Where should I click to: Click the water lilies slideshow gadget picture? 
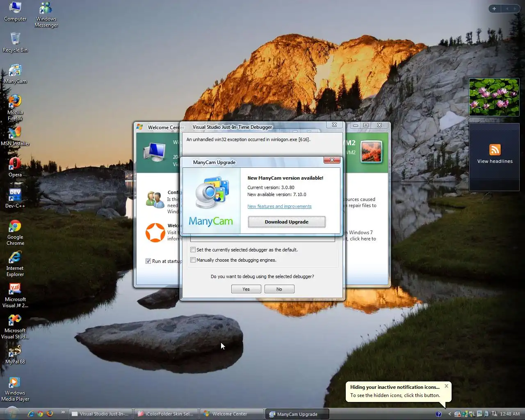pyautogui.click(x=494, y=97)
